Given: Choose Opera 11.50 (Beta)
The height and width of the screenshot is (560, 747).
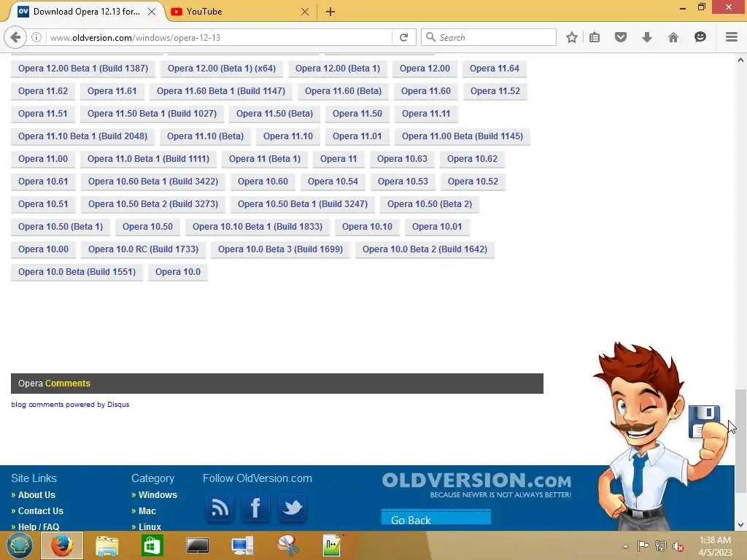Looking at the screenshot, I should pyautogui.click(x=275, y=114).
